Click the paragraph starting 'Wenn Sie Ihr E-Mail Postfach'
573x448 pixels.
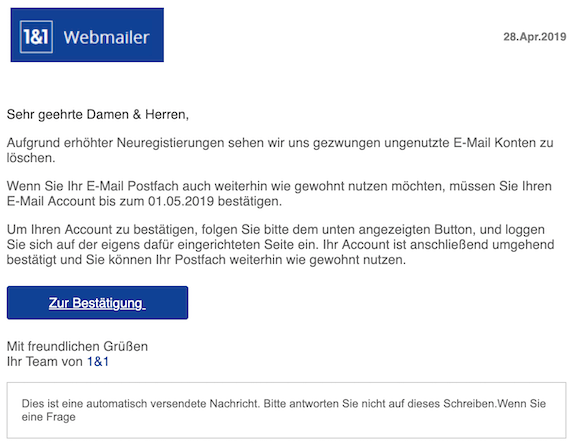pos(279,194)
